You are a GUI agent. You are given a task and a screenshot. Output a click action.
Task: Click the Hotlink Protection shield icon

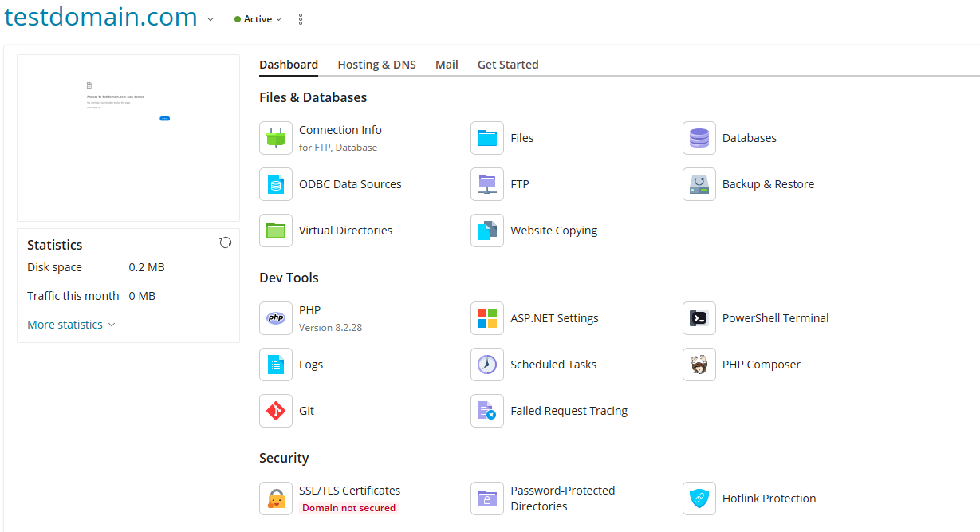coord(699,499)
